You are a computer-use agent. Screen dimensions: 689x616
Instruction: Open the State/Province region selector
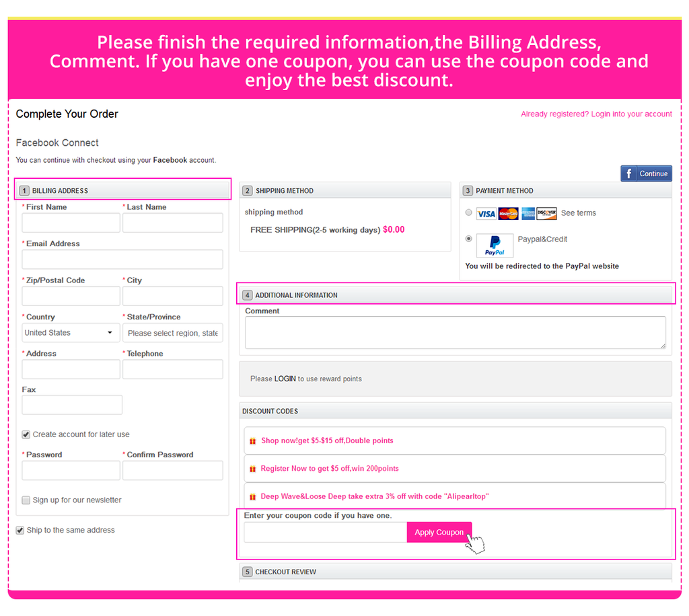(172, 333)
